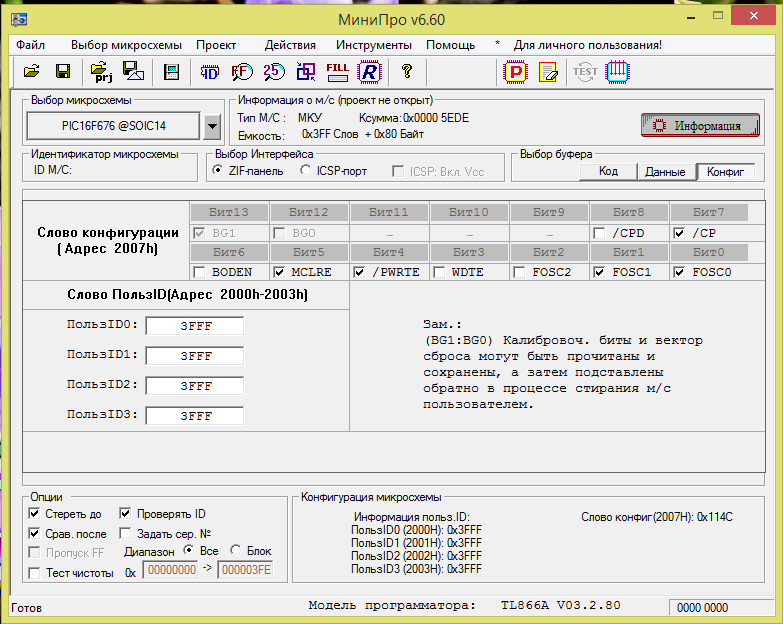Click the TEST chip toolbar icon

(x=585, y=72)
